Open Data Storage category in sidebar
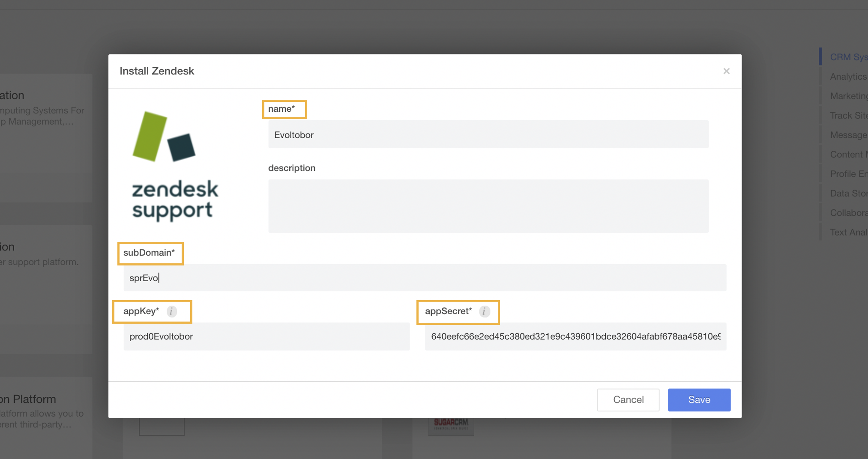The height and width of the screenshot is (459, 868). point(849,193)
